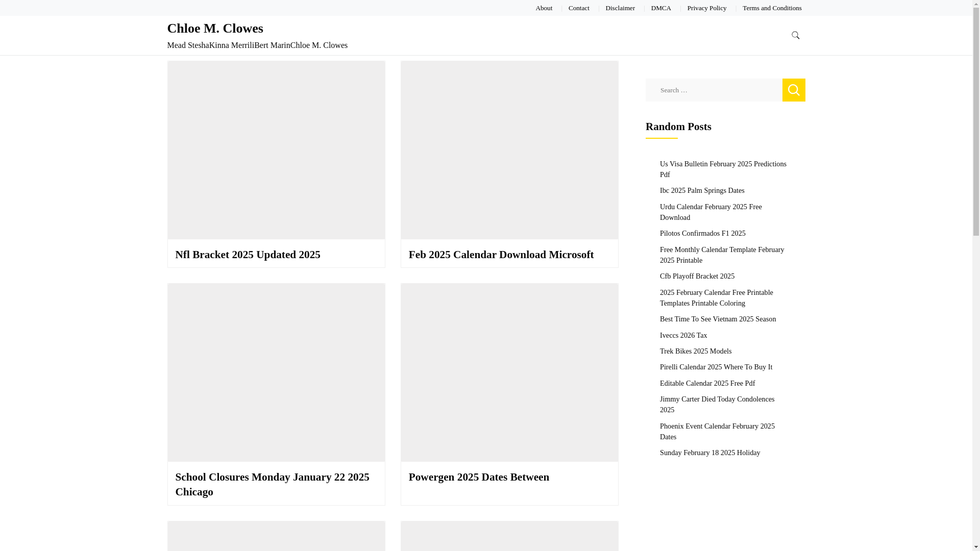Open School Closures Monday January 22 2025 Chicago
Viewport: 980px width, 551px height.
(x=272, y=484)
